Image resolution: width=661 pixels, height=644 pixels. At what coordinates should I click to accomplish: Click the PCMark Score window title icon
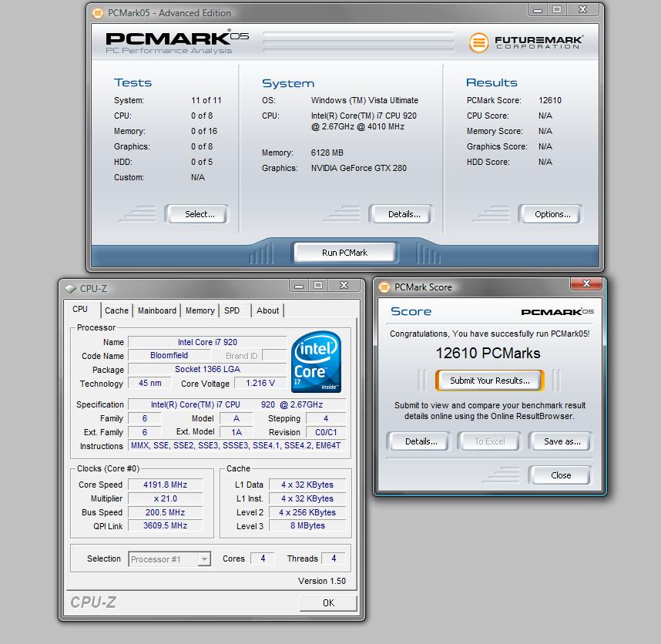click(x=384, y=287)
